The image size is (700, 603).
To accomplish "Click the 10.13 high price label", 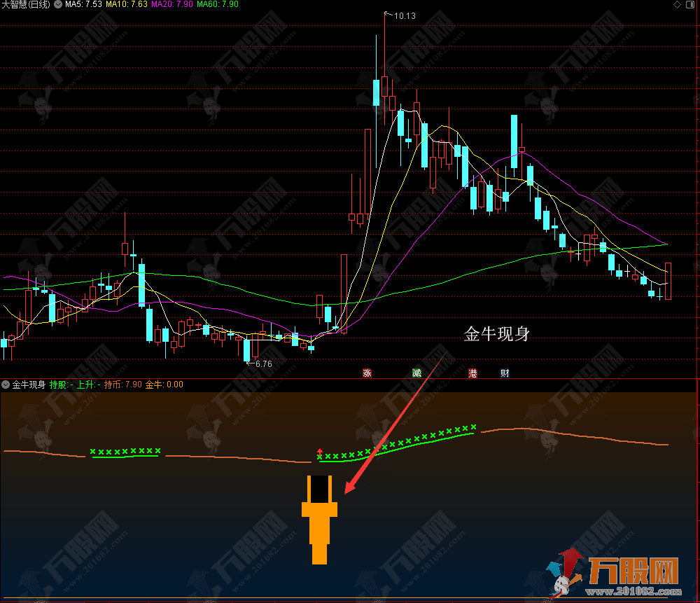I will 405,16.
